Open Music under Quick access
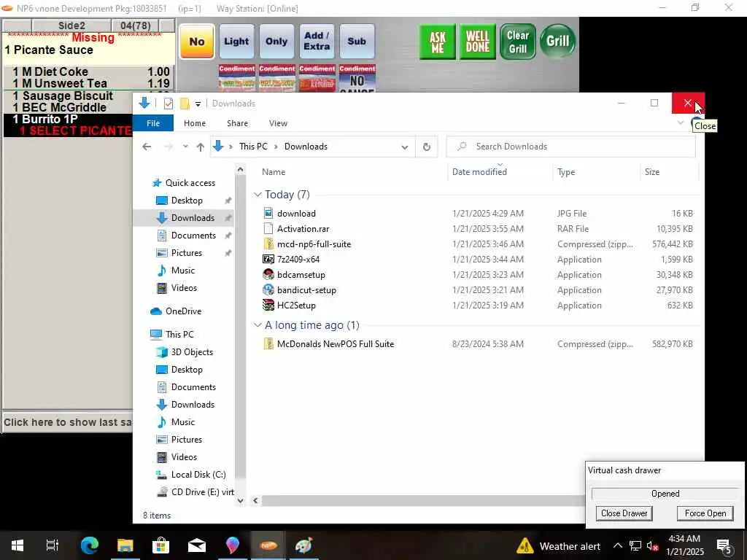Screen dimensions: 747x560 [x=183, y=271]
